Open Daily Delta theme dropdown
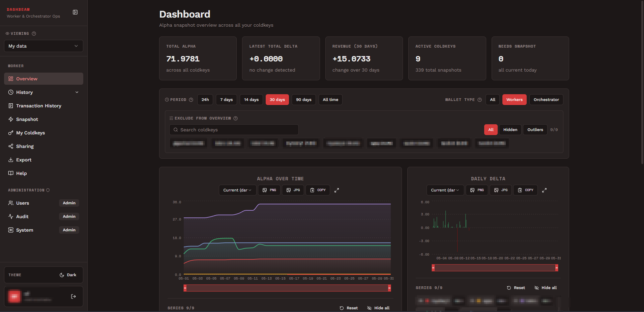 445,190
